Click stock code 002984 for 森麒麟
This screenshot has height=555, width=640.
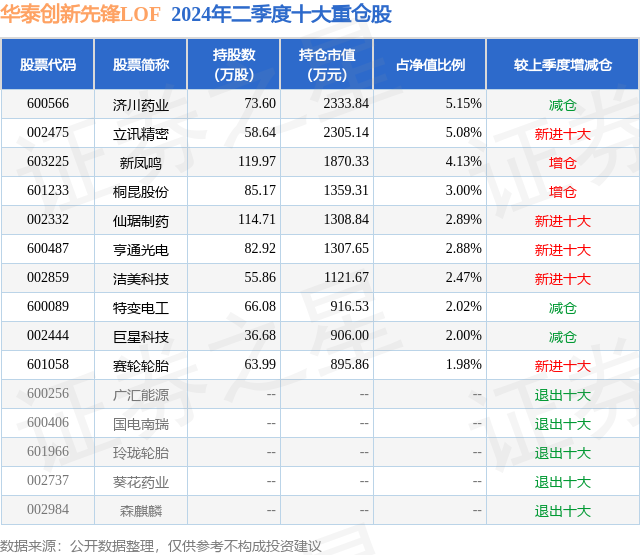[x=48, y=509]
